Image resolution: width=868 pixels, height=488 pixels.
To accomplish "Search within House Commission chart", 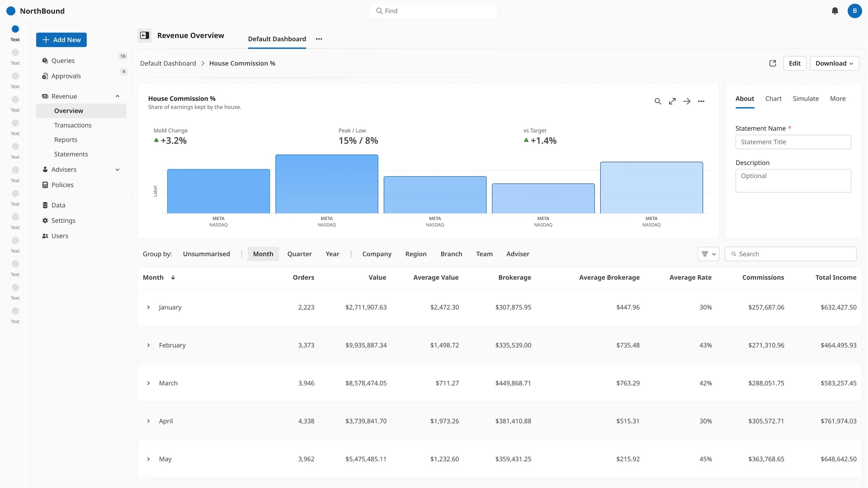I will point(657,101).
